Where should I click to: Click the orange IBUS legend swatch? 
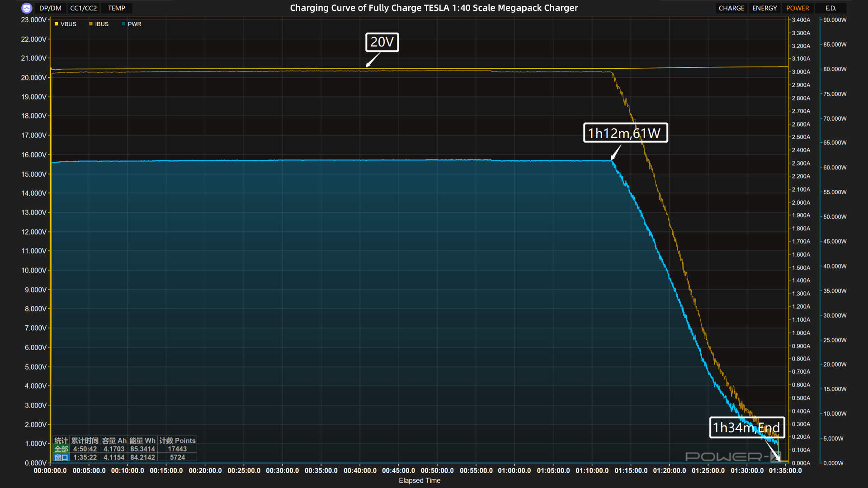(x=91, y=24)
